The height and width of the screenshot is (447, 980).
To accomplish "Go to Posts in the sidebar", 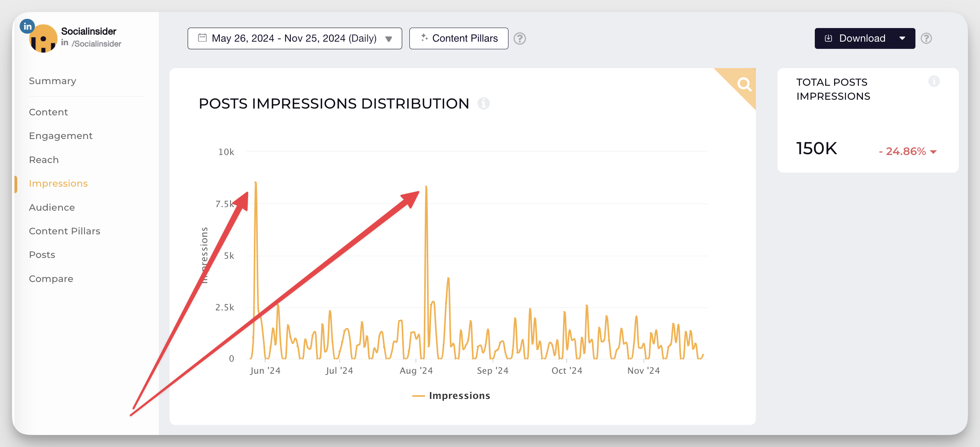I will (42, 255).
